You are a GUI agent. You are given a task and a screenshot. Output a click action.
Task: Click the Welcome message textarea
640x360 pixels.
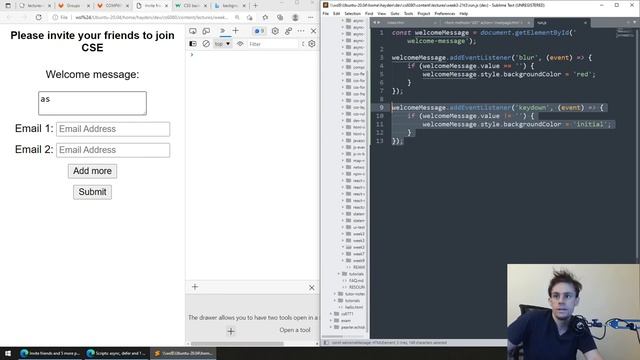click(92, 103)
